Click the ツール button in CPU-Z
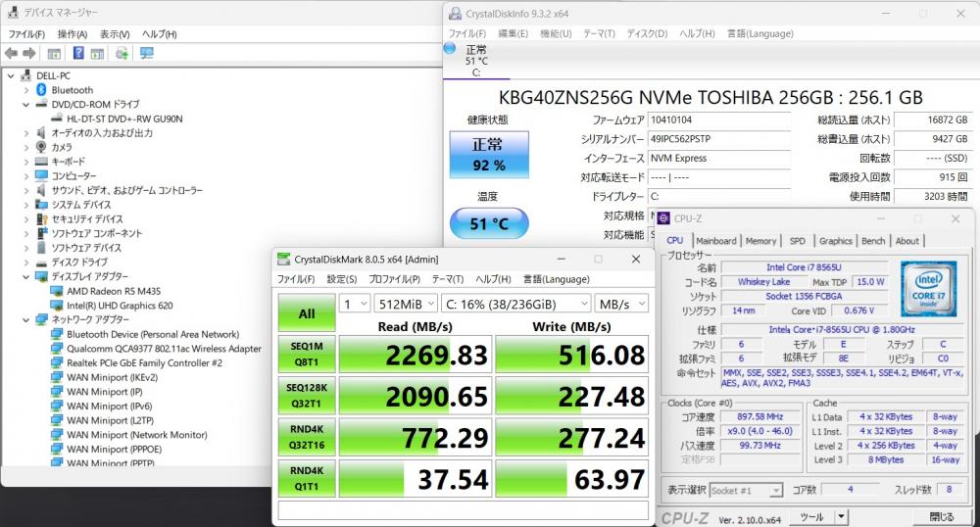 click(x=811, y=517)
